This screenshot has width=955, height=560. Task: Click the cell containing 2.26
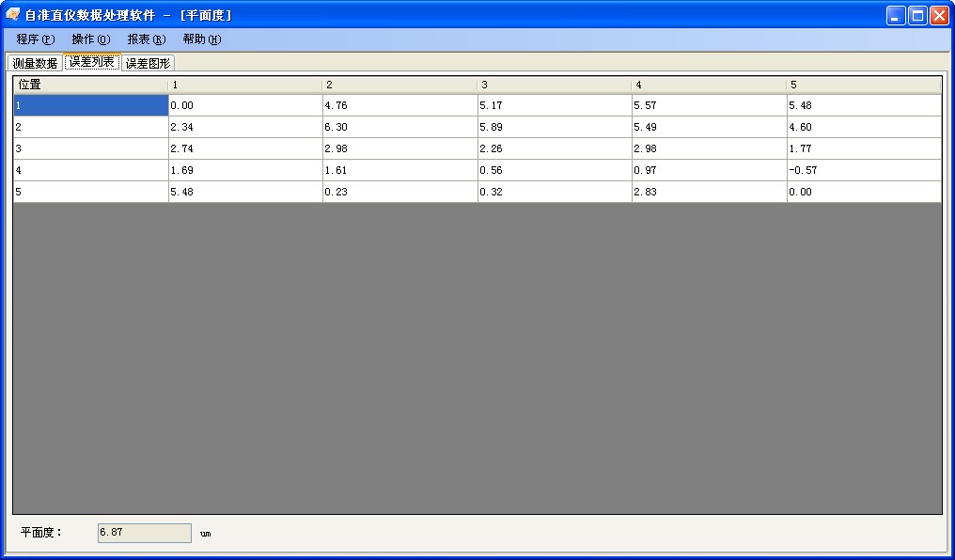click(x=555, y=148)
